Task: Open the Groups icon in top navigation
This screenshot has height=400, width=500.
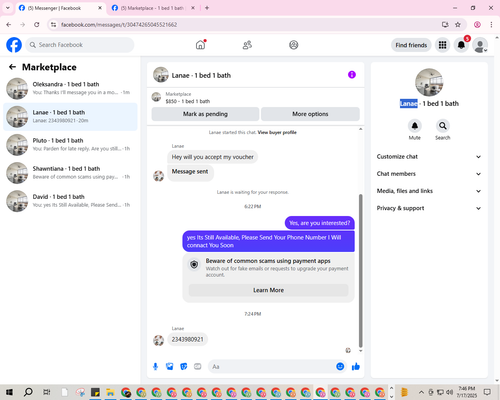Action: 294,45
